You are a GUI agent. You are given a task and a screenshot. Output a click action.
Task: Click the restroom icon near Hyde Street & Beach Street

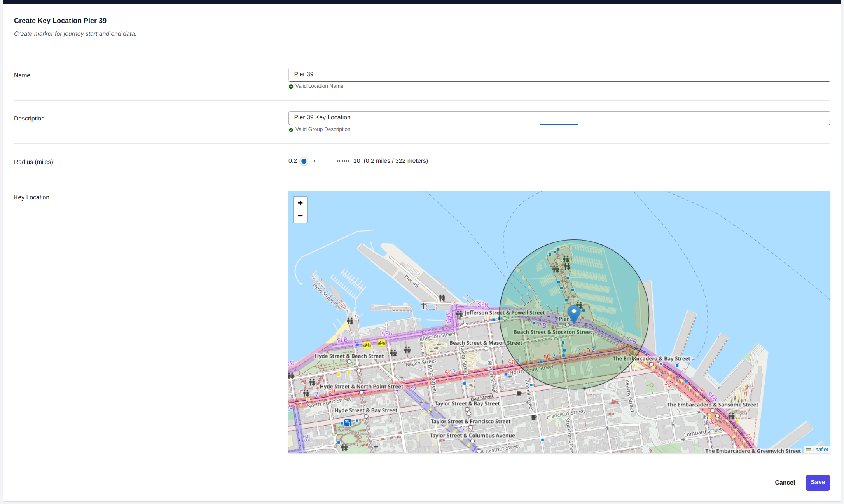point(393,352)
